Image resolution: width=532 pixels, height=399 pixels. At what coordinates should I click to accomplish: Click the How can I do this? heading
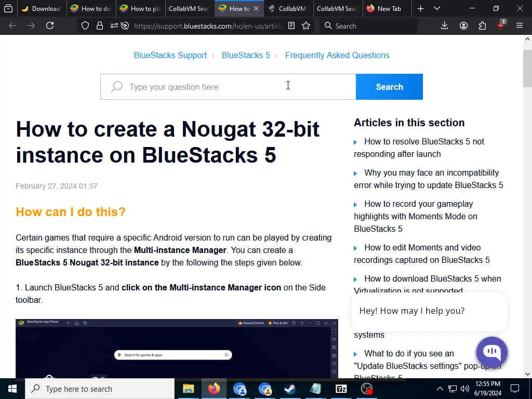71,212
